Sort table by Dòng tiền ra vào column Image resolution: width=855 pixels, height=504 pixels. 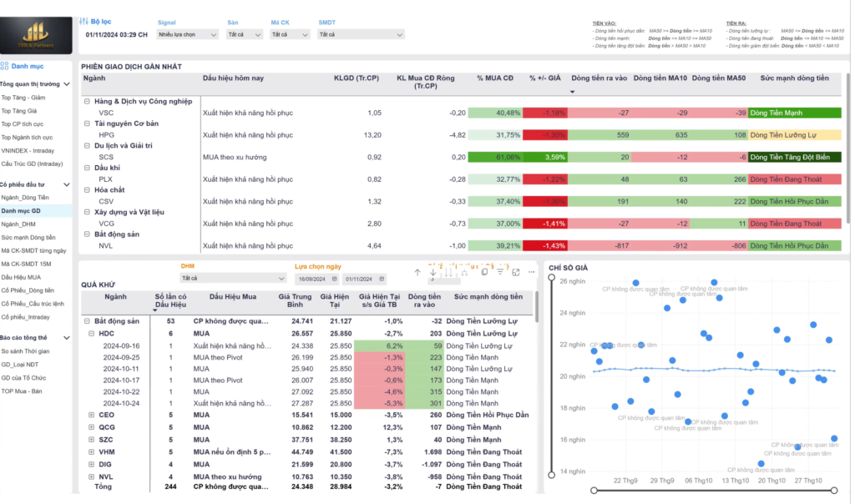coord(599,78)
